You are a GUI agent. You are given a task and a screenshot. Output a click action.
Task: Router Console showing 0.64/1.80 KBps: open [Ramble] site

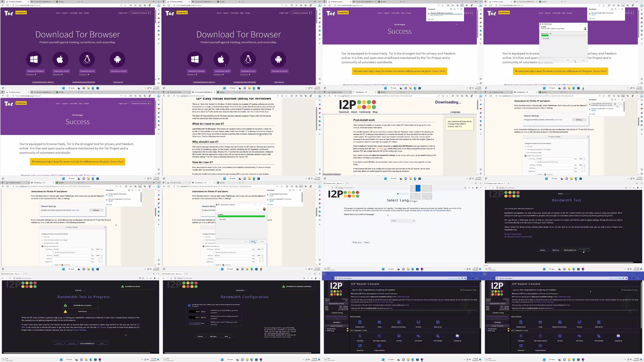[x=360, y=337]
